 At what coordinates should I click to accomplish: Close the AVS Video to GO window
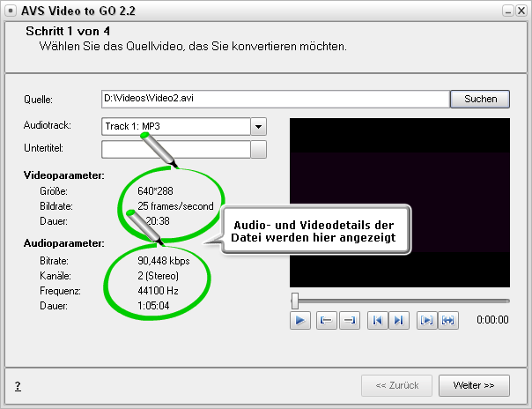point(521,11)
